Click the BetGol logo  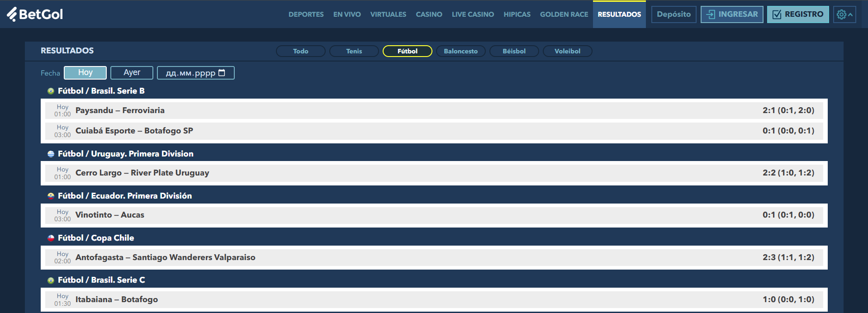click(35, 14)
